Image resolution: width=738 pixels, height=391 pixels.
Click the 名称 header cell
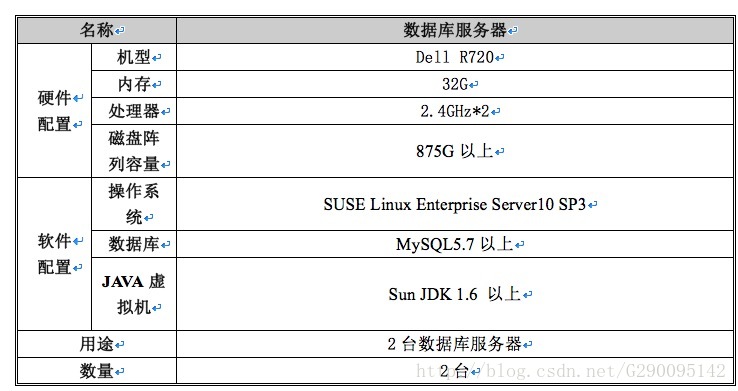tap(96, 31)
